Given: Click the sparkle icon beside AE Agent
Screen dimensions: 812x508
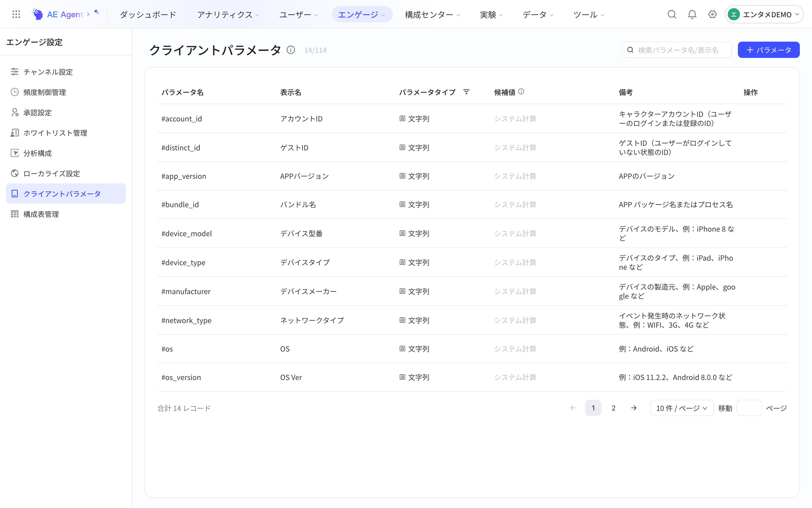Looking at the screenshot, I should coord(96,12).
